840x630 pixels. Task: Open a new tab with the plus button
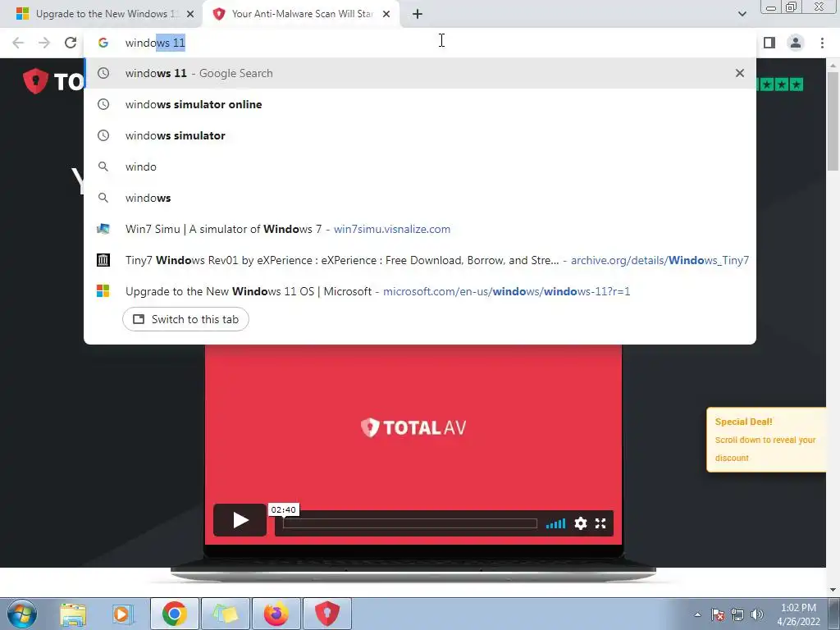click(418, 14)
